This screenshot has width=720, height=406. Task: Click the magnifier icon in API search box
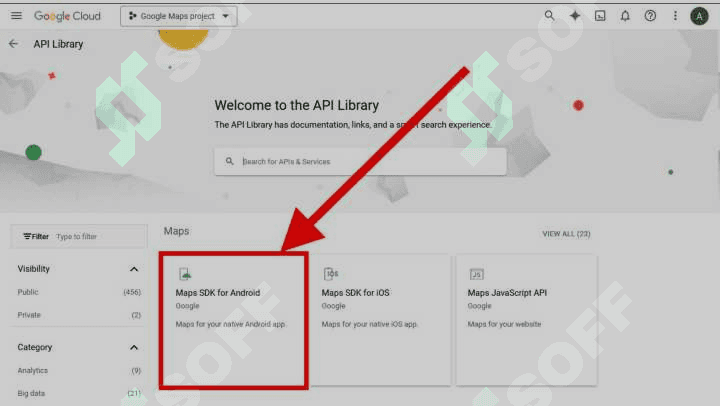tap(230, 161)
